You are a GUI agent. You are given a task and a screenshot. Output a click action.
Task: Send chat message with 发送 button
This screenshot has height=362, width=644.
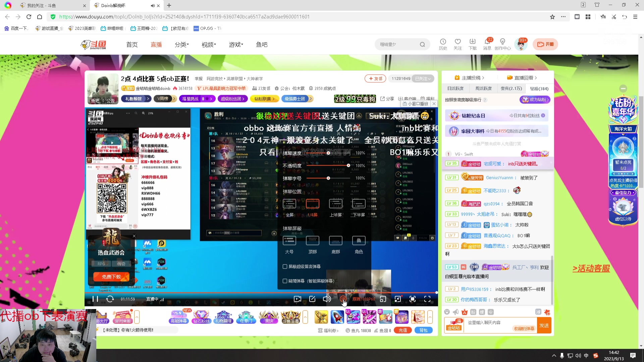(544, 325)
